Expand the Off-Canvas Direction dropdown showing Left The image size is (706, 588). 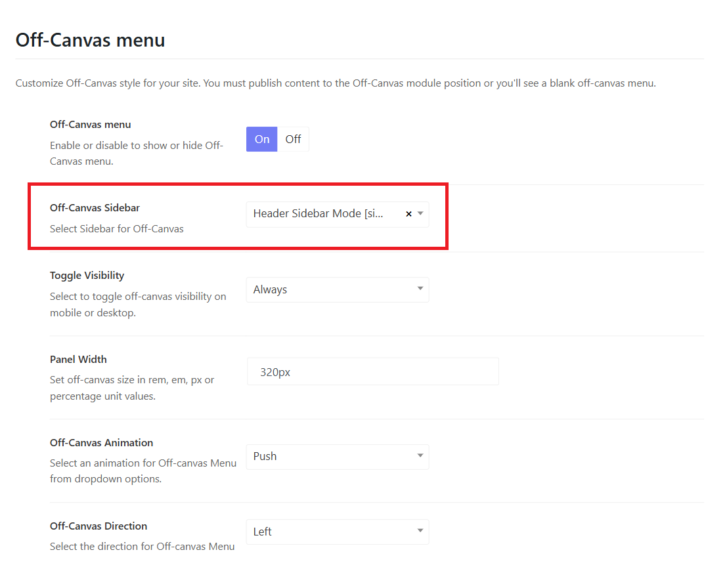tap(328, 532)
